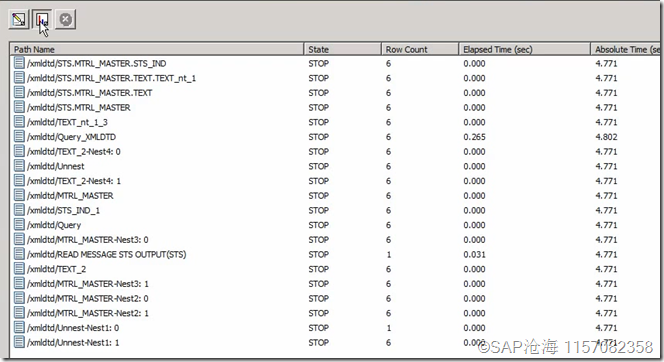Select path /xmldtd/STS.MTRL_MASTER.STS_IND

tap(97, 64)
